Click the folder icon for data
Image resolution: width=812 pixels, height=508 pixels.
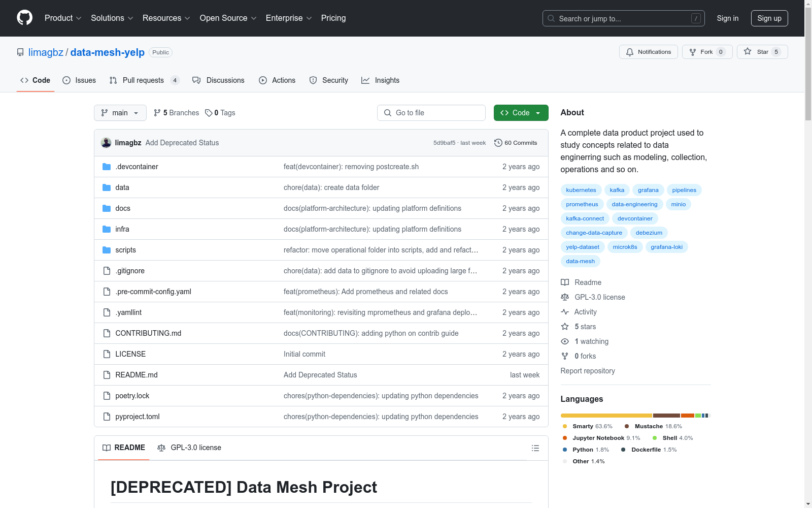pyautogui.click(x=107, y=187)
